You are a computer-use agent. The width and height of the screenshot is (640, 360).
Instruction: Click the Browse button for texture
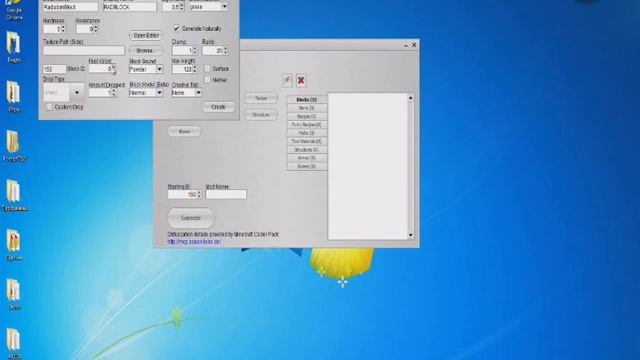click(x=146, y=50)
